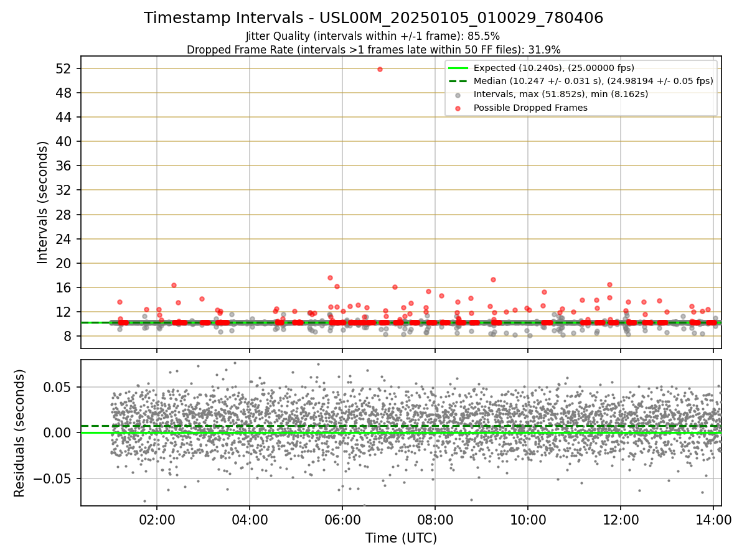Click the green line swatch for Expected in legend
This screenshot has height=560, width=747.
click(458, 68)
